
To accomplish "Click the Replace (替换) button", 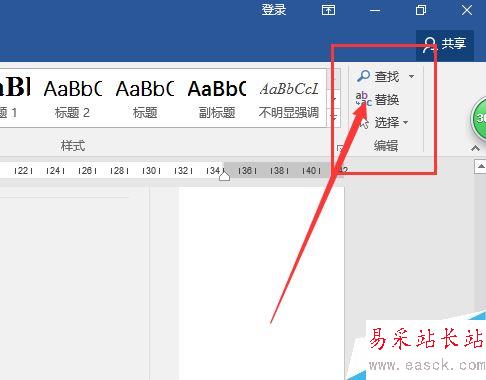I will [x=378, y=99].
